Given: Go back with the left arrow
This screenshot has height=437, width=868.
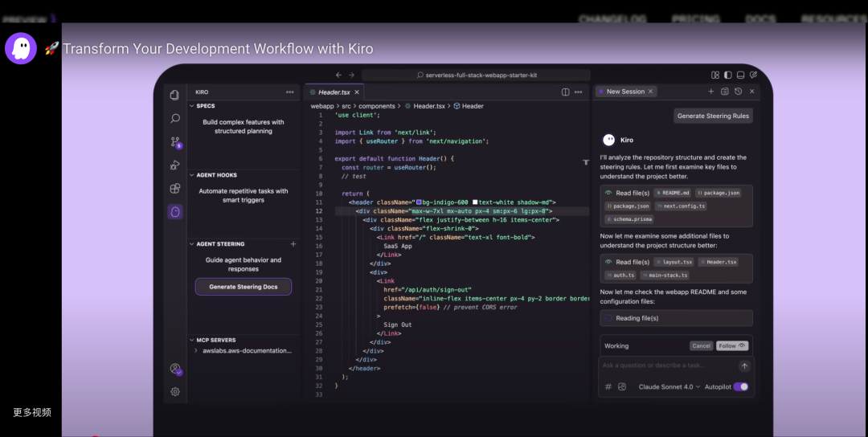Looking at the screenshot, I should (339, 76).
